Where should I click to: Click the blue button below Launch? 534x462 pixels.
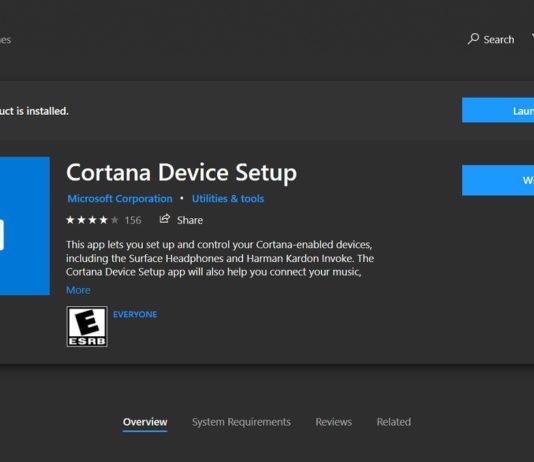point(498,180)
